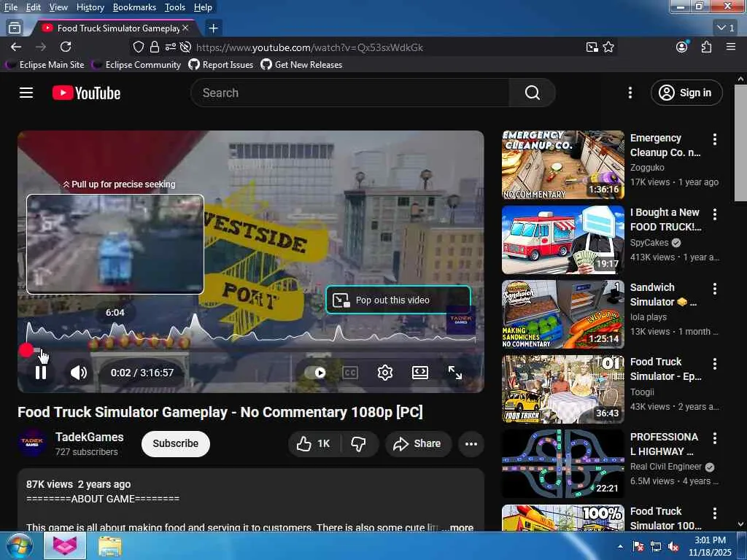The width and height of the screenshot is (747, 560).
Task: Click the red progress bar scrubber
Action: click(x=27, y=351)
